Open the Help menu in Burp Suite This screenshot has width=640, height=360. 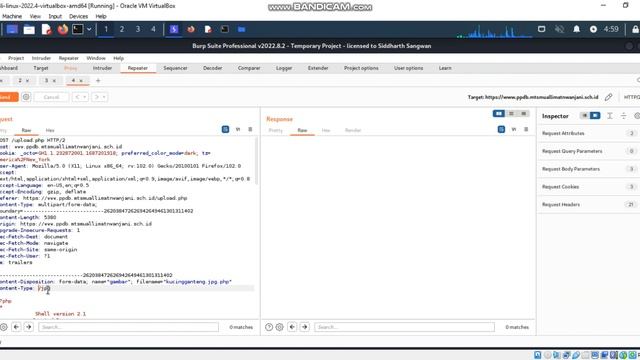(x=118, y=58)
